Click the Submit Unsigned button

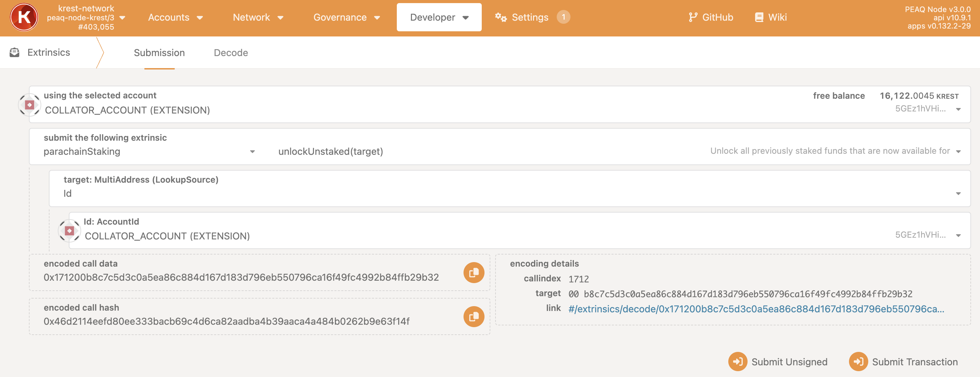tap(777, 362)
